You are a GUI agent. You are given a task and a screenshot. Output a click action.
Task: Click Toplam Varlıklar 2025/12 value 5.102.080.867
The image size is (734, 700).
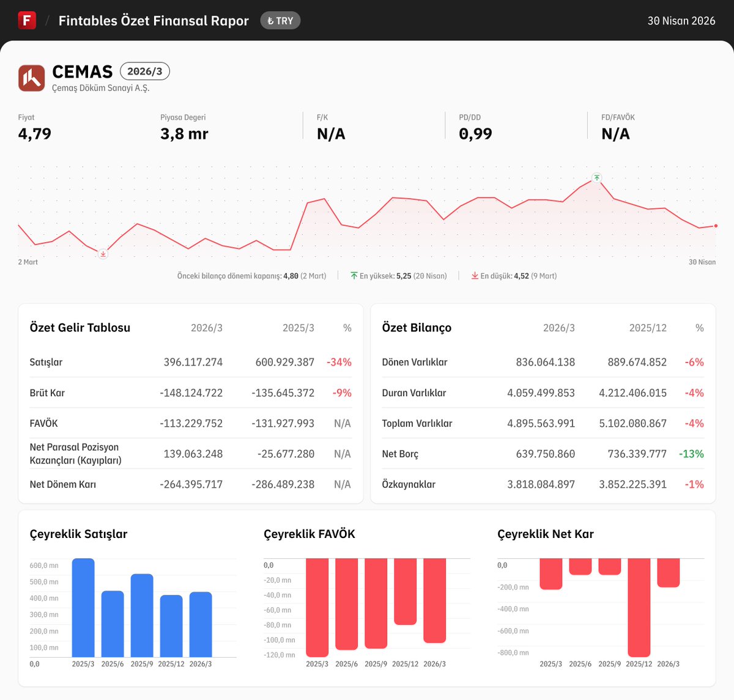[633, 423]
